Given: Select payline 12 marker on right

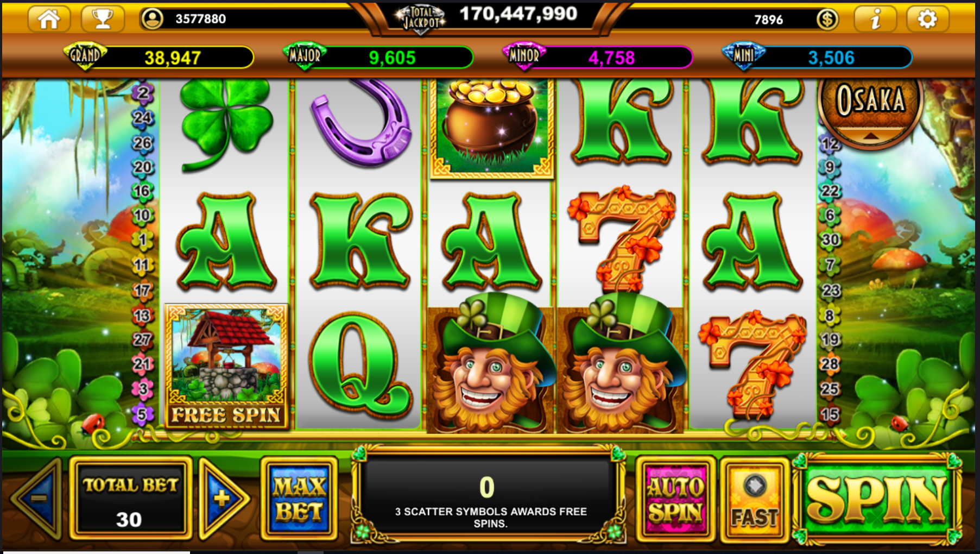Looking at the screenshot, I should point(830,144).
